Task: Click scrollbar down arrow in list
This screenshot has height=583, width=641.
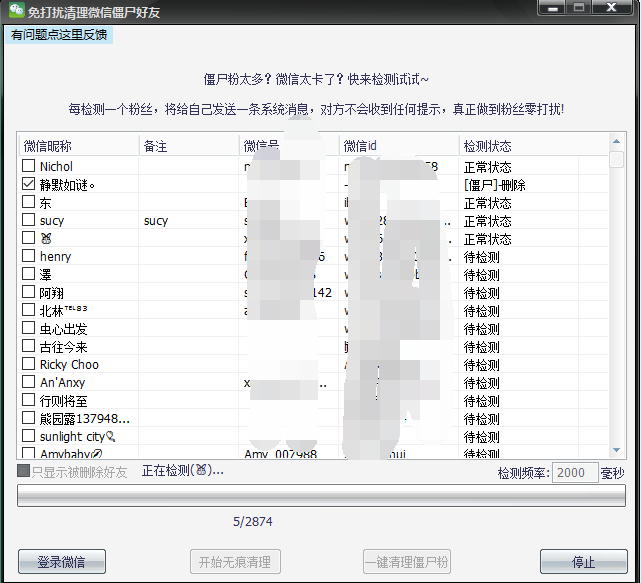Action: [616, 450]
